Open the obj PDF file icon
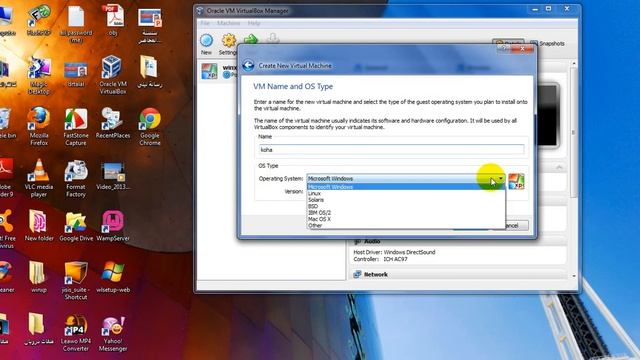640x360 pixels. point(113,16)
